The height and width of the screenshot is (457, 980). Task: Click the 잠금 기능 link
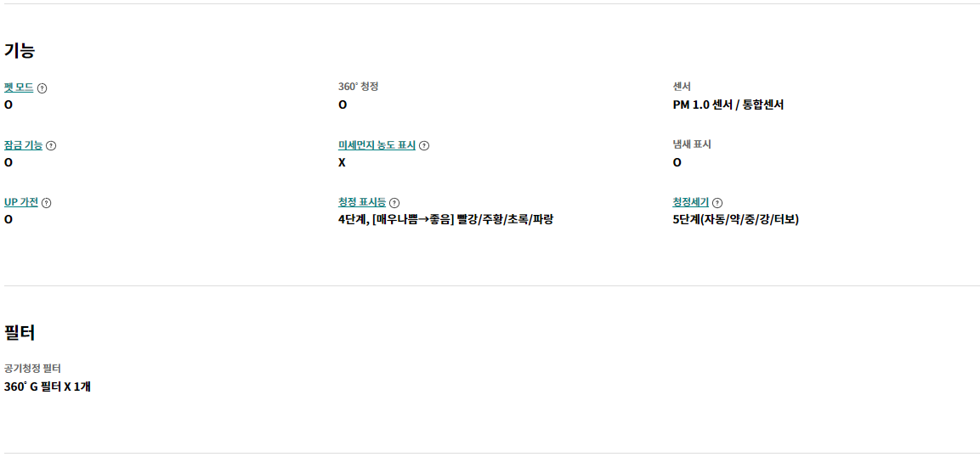(x=24, y=145)
